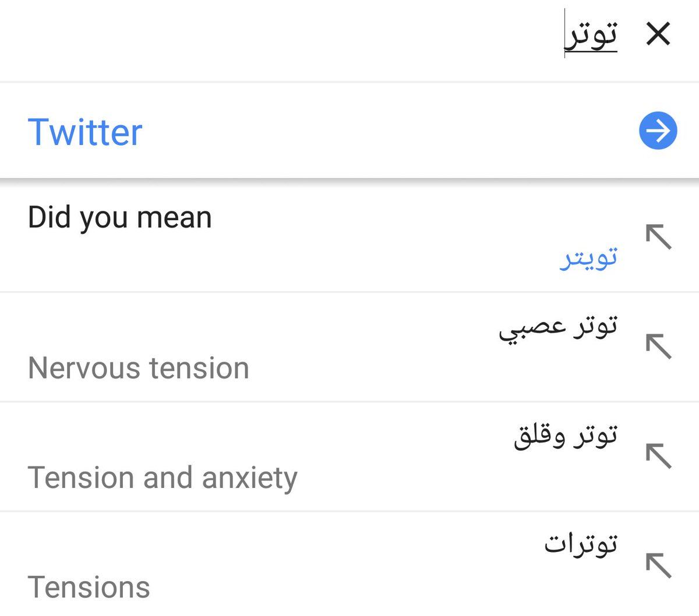This screenshot has width=699, height=616.
Task: Click the "Did you mean" label
Action: [120, 218]
